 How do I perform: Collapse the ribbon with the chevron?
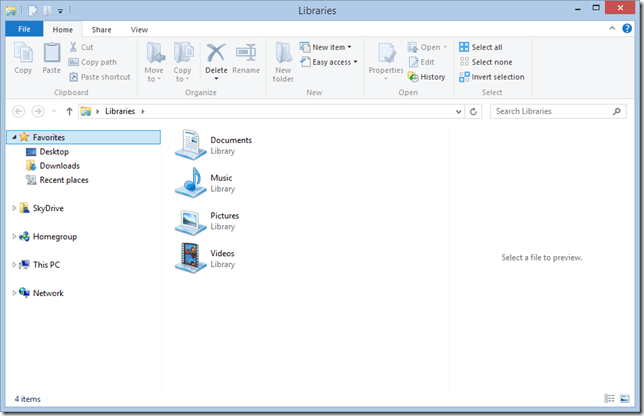click(x=612, y=28)
